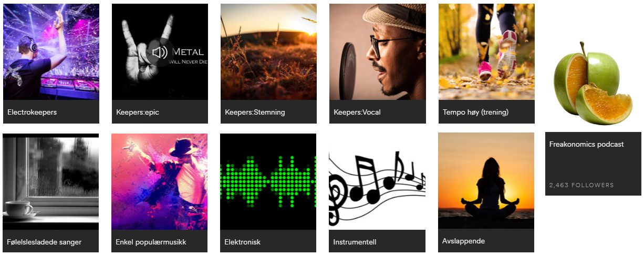This screenshot has width=644, height=255.
Task: Click the Keepers:Vocal playlist name
Action: (357, 112)
